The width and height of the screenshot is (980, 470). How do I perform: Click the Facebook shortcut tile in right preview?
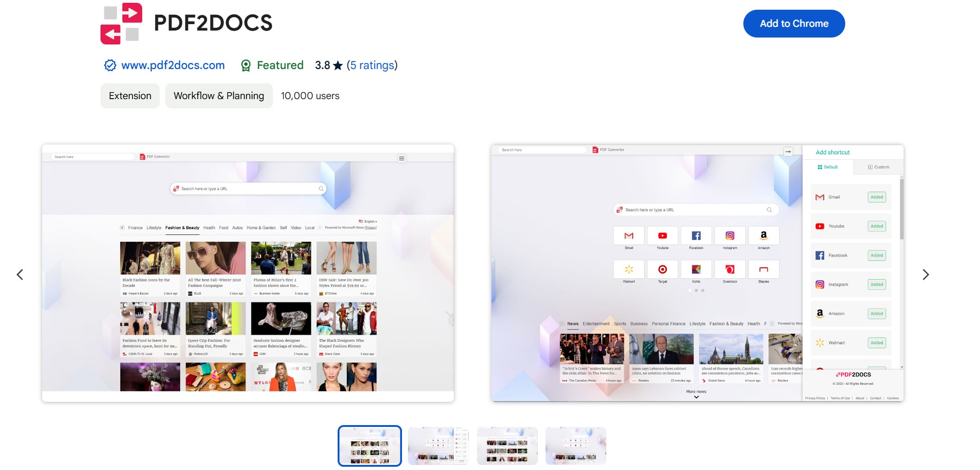[696, 236]
